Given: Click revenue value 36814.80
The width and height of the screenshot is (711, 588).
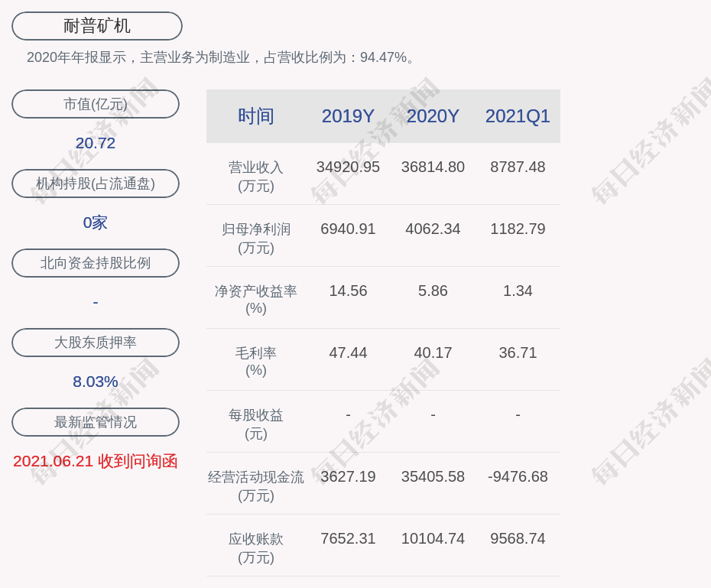Looking at the screenshot, I should point(433,167).
